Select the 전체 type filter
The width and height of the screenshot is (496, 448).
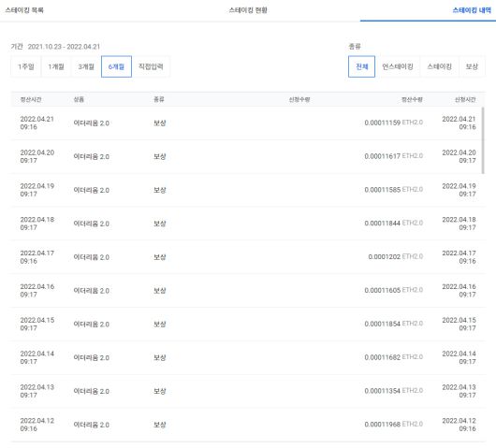[361, 66]
